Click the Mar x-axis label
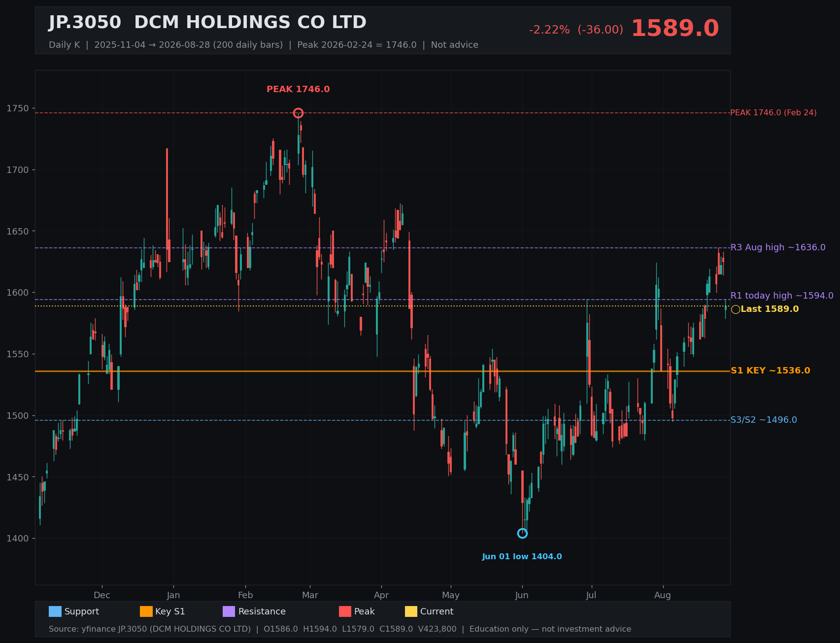840x643 pixels. pyautogui.click(x=310, y=595)
